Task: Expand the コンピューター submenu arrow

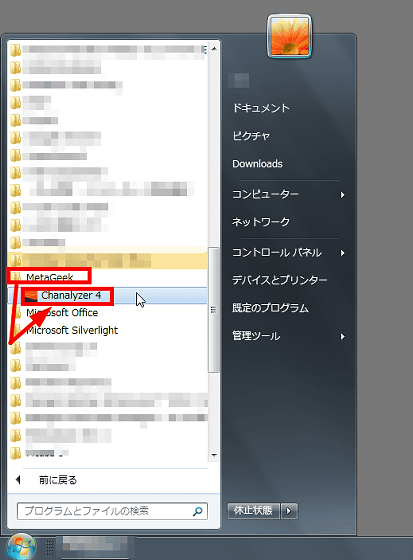Action: tap(343, 195)
